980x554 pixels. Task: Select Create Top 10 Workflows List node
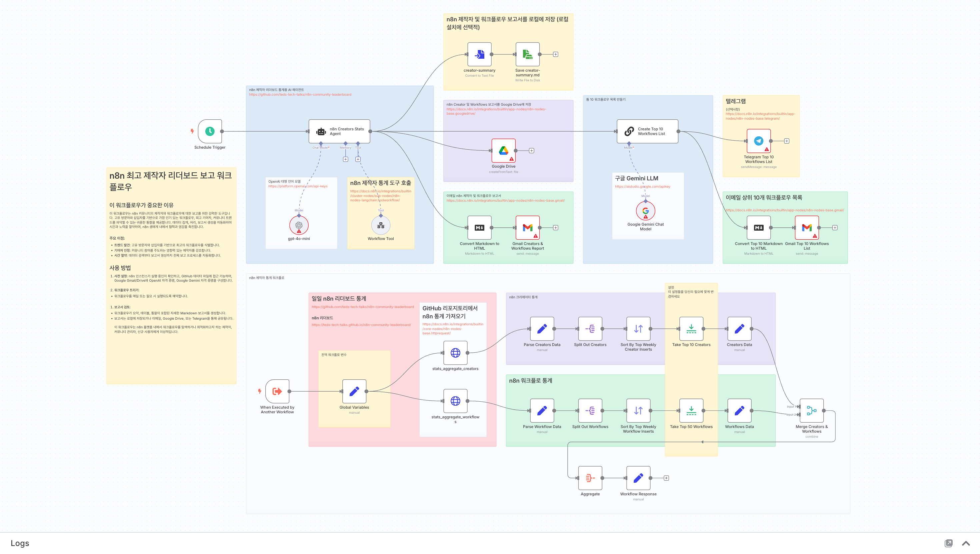coord(647,131)
